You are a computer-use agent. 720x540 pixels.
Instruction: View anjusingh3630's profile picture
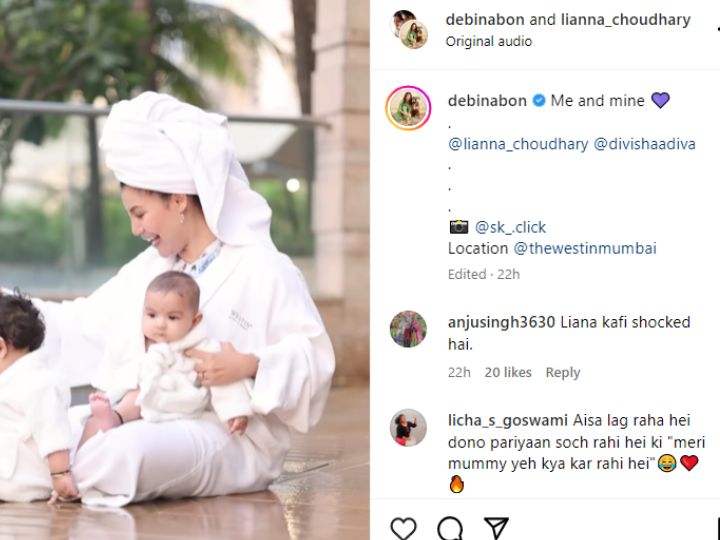pos(408,329)
